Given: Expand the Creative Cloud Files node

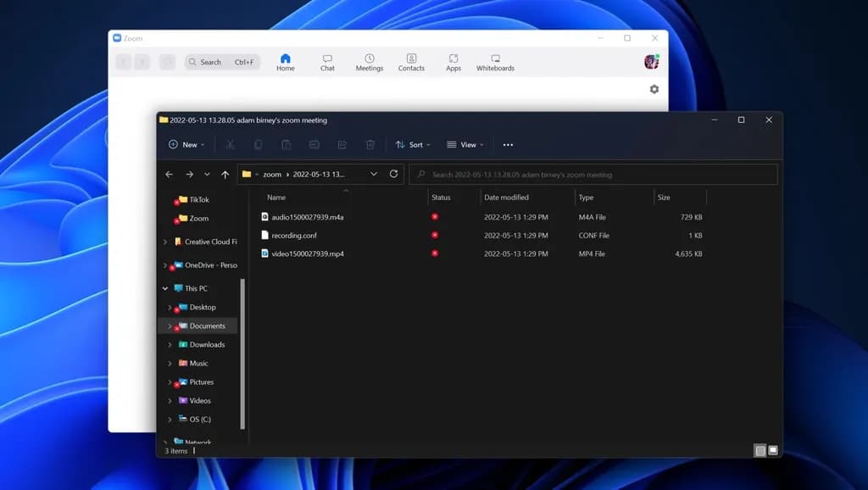Looking at the screenshot, I should (x=165, y=242).
